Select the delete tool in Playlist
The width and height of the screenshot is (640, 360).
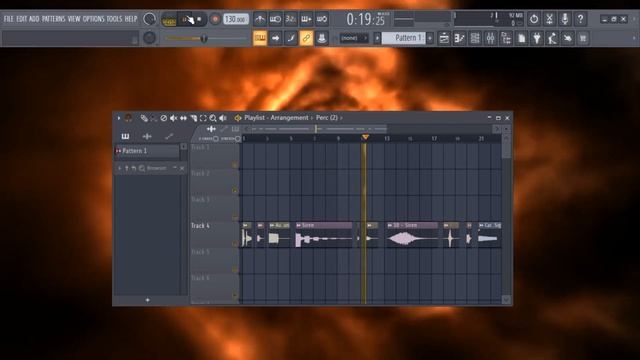pos(164,118)
